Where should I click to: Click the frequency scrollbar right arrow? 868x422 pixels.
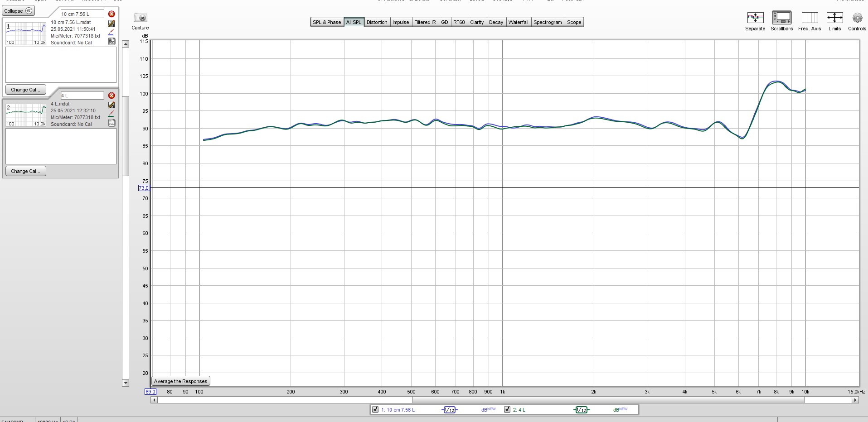855,400
